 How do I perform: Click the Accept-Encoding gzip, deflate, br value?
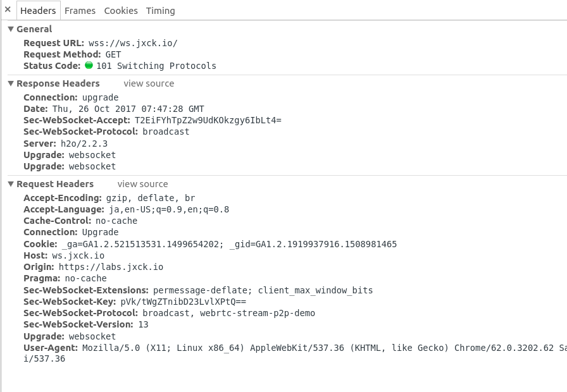tap(151, 199)
